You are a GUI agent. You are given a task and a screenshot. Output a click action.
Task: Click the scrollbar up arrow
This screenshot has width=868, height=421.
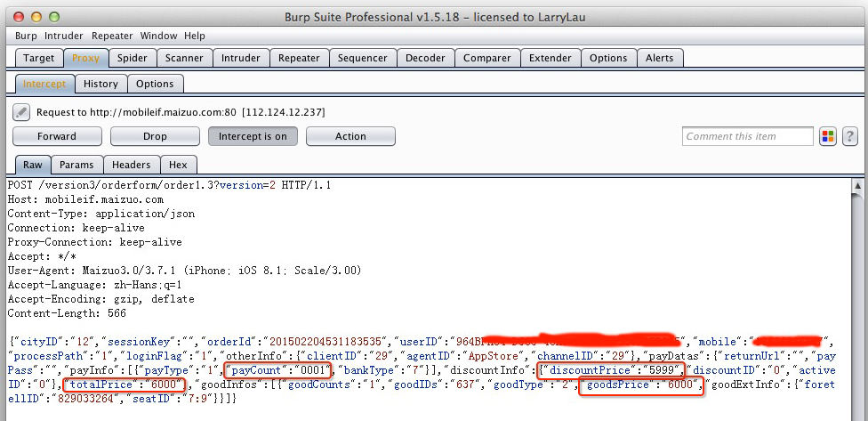(x=858, y=185)
